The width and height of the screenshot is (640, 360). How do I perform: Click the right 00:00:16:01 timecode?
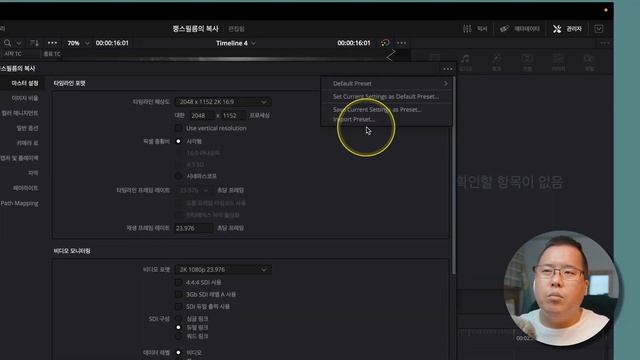coord(354,43)
